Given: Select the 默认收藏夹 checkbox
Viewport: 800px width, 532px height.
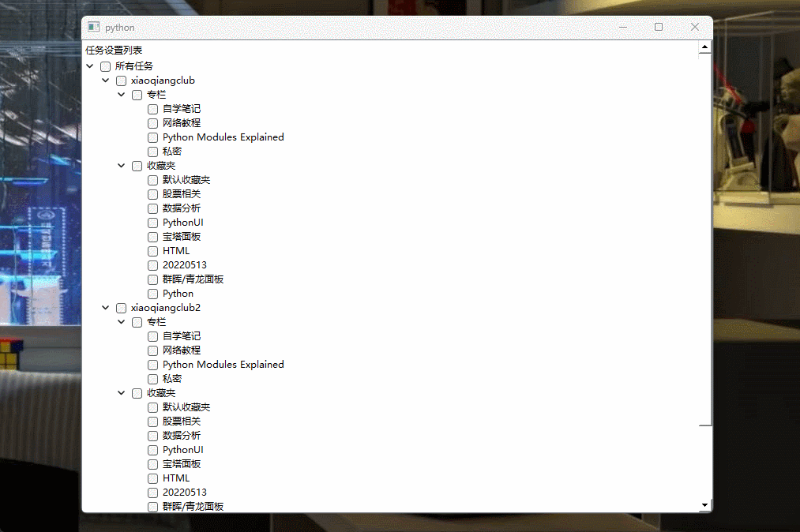Looking at the screenshot, I should tap(152, 179).
